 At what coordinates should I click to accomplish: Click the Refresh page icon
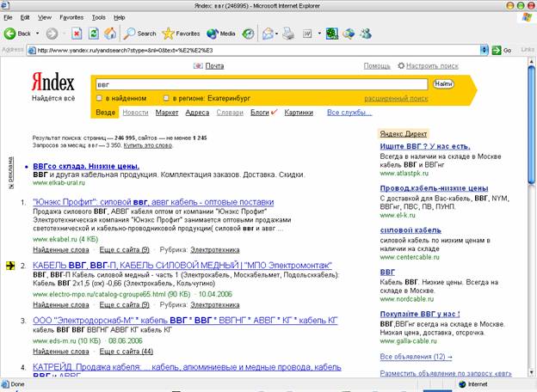click(x=93, y=34)
